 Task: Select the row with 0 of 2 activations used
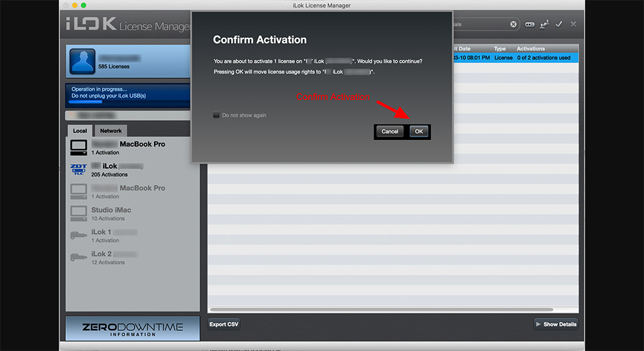(516, 58)
